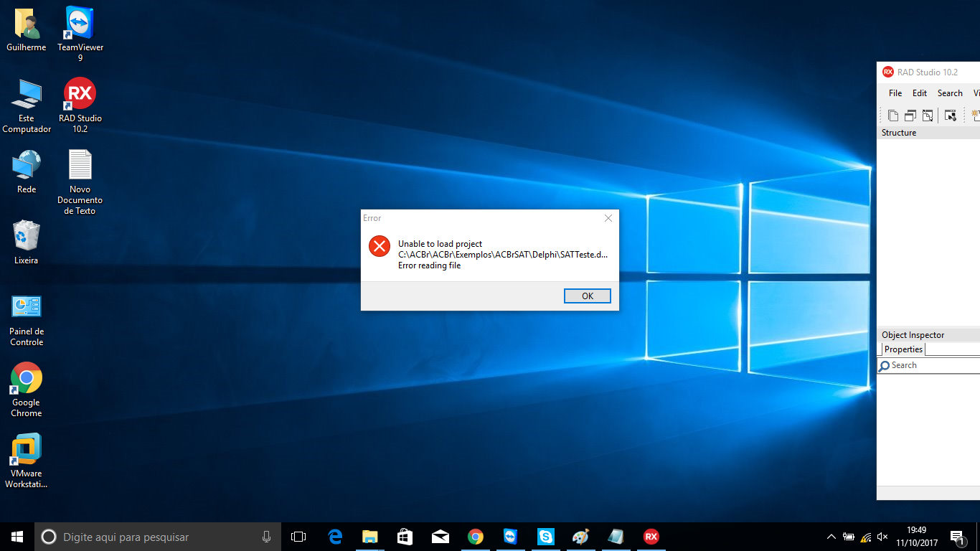Click the 'Unable to load project' message text
The height and width of the screenshot is (551, 980).
tap(440, 244)
